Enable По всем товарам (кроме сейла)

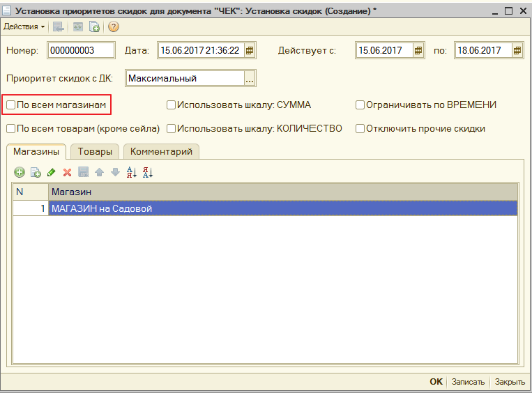11,128
